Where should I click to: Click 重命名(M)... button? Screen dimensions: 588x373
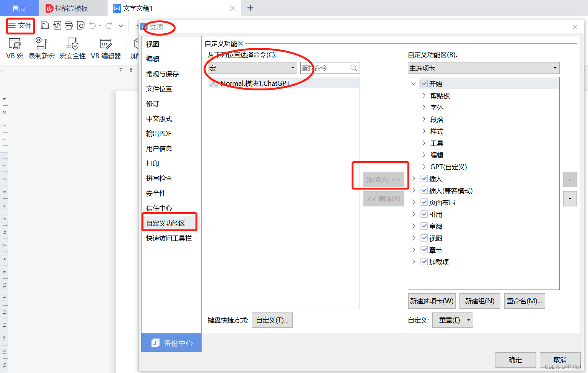524,301
